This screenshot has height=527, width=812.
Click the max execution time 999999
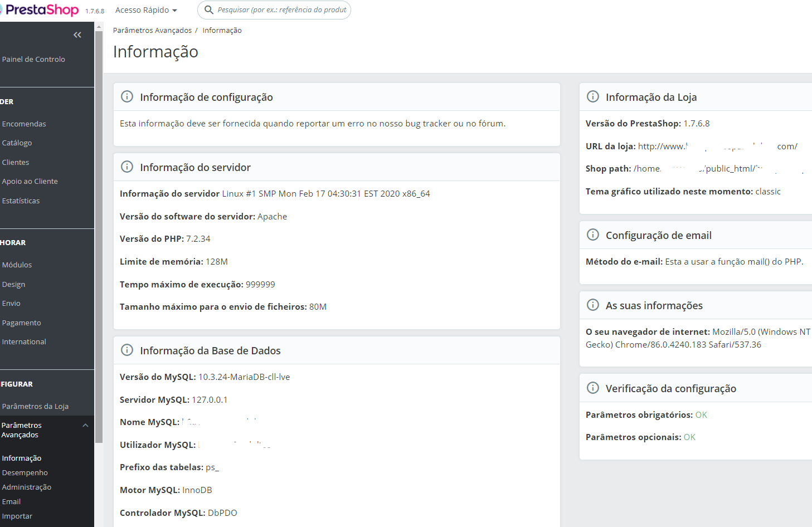tap(260, 284)
